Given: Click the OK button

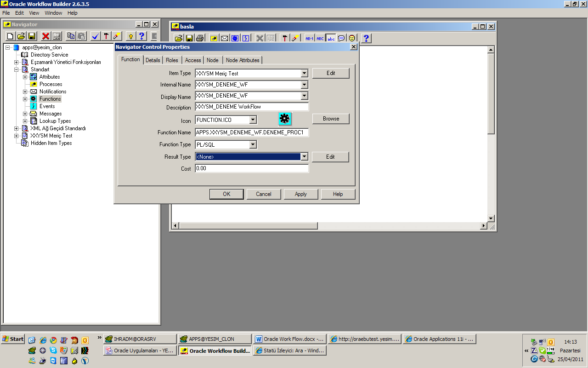Looking at the screenshot, I should tap(226, 194).
